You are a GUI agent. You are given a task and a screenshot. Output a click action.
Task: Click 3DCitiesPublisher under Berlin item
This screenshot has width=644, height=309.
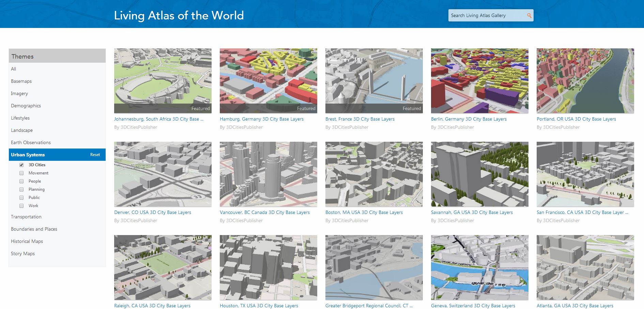[x=456, y=127]
